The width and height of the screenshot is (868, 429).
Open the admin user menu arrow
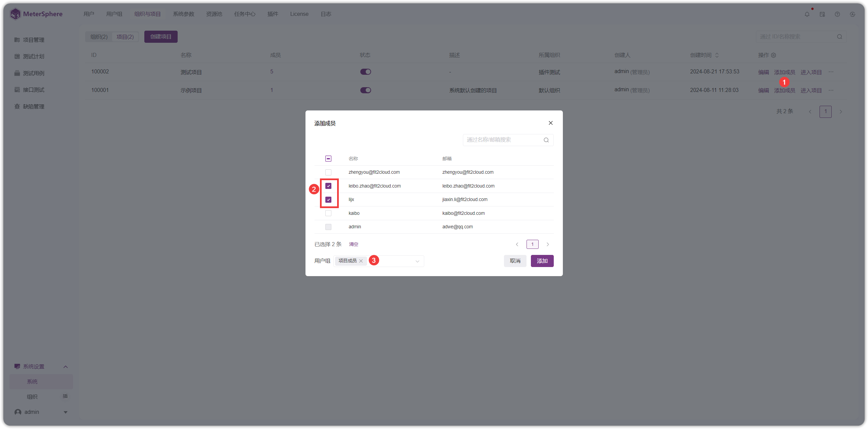click(65, 412)
